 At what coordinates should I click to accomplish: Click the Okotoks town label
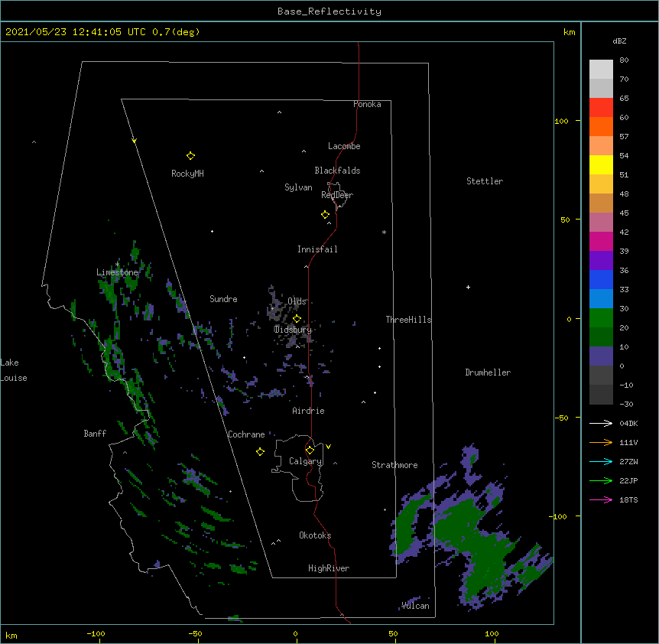pos(315,535)
